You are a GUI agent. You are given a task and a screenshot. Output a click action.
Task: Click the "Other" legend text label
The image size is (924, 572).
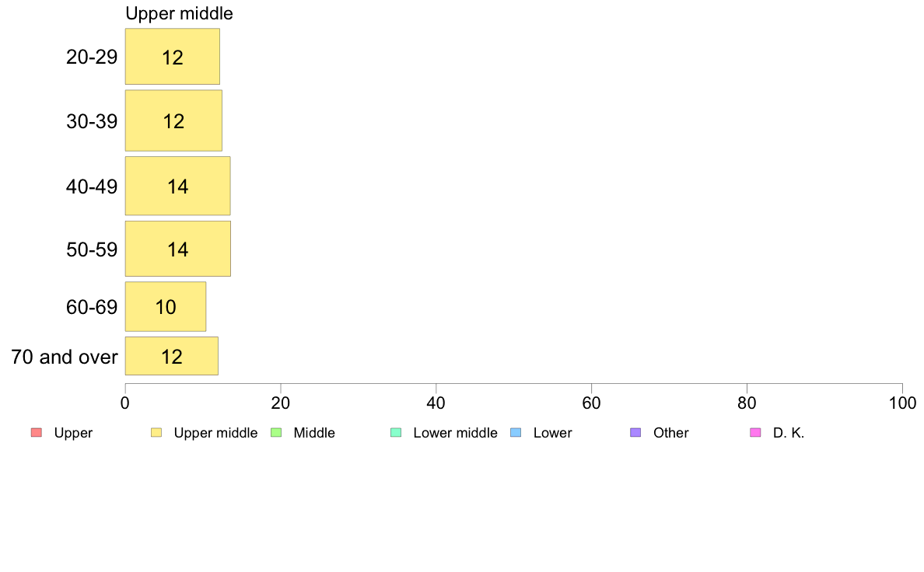pyautogui.click(x=670, y=433)
